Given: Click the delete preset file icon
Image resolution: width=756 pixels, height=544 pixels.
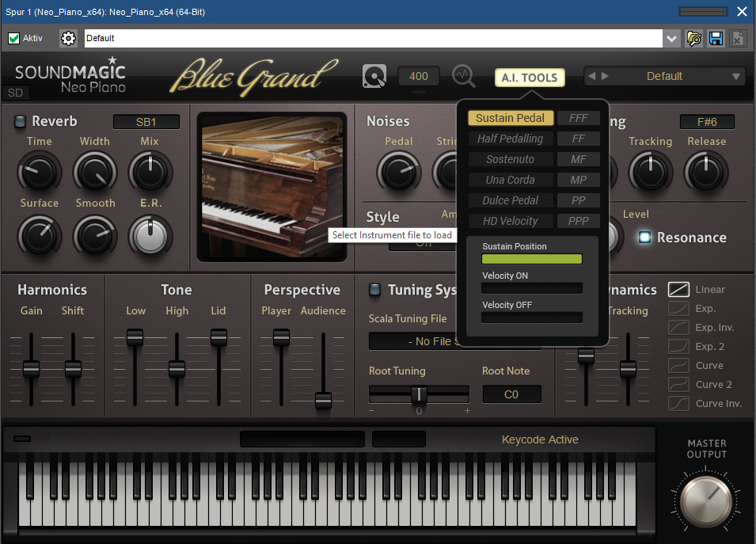Looking at the screenshot, I should pos(738,38).
